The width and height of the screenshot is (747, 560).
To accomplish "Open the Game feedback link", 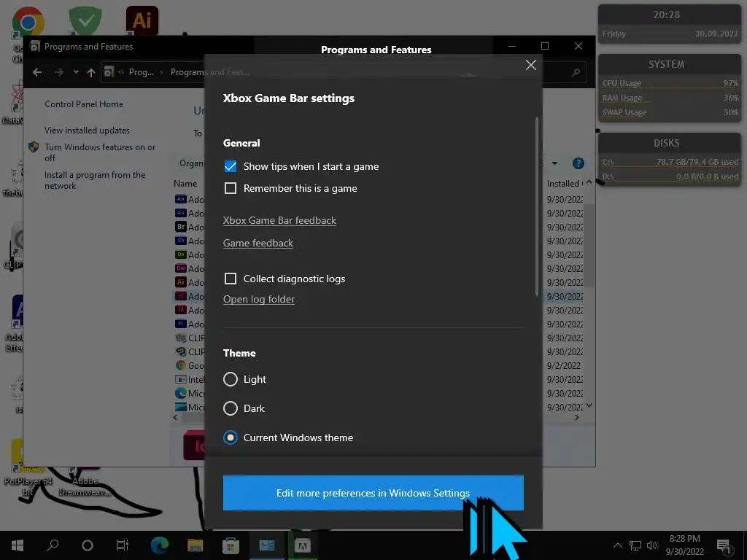I will tap(258, 243).
